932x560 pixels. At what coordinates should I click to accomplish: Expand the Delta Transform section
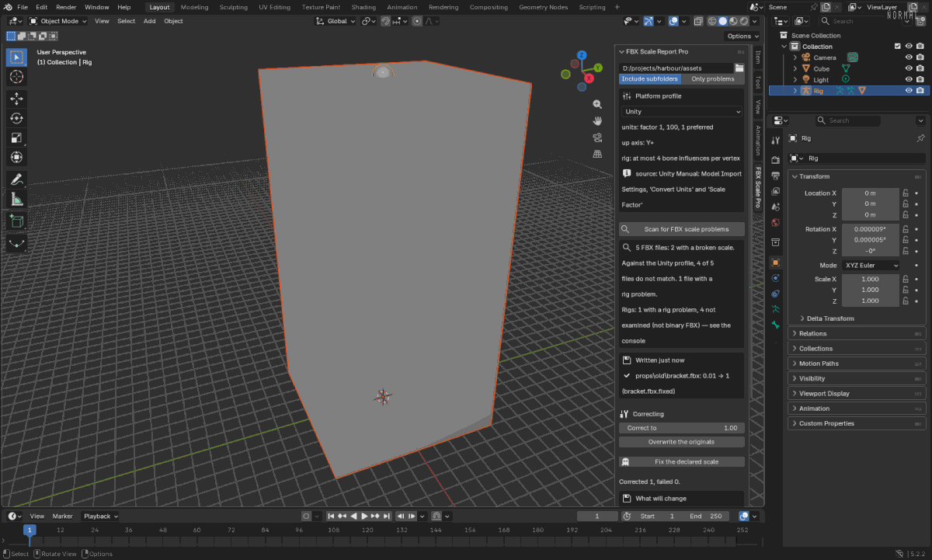830,318
